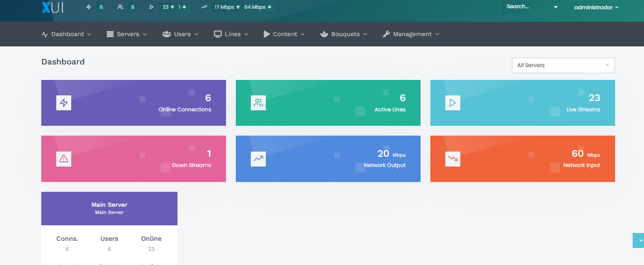644x265 pixels.
Task: Click the header connections bolt icon
Action: 89,7
